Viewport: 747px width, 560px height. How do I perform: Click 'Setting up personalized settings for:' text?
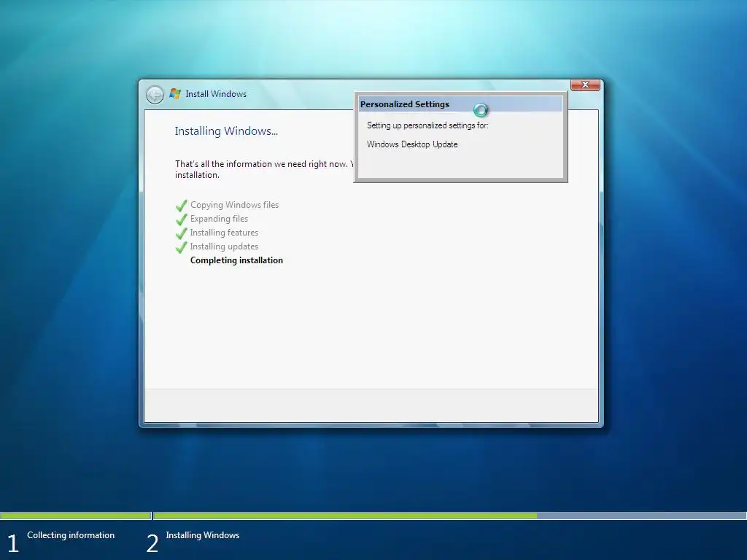tap(427, 125)
